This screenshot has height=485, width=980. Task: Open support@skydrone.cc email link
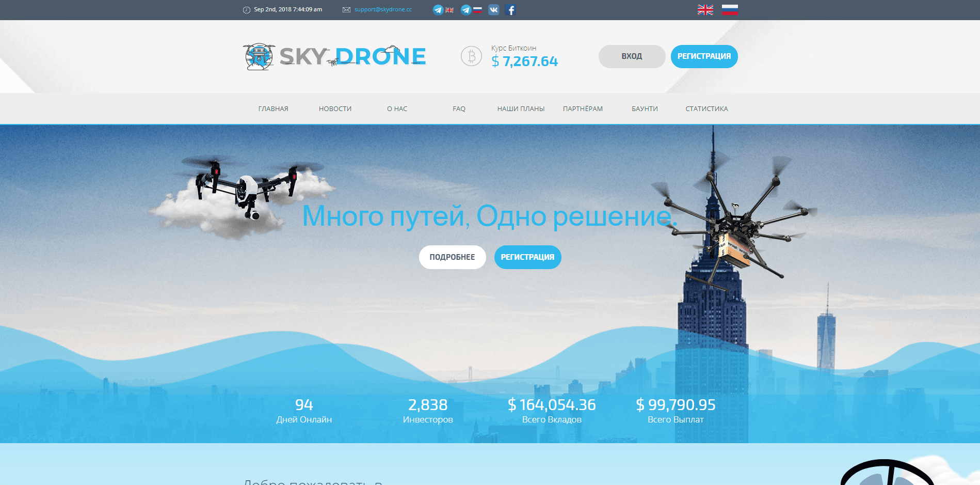[x=383, y=9]
